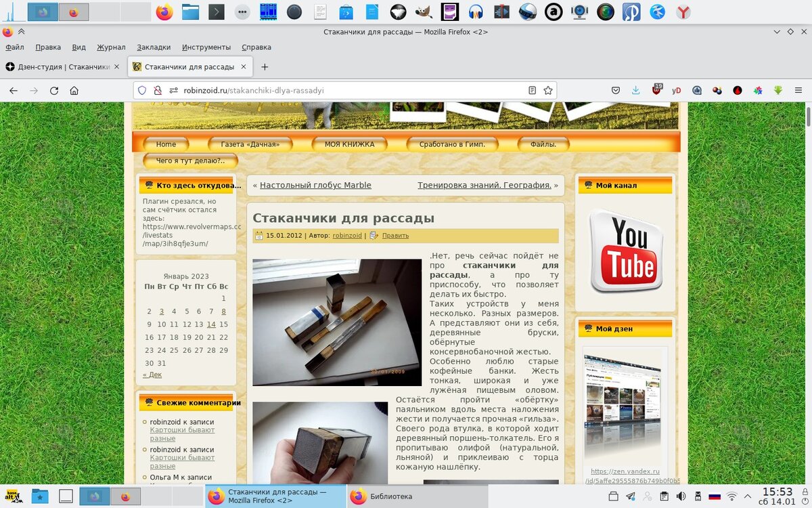Image resolution: width=812 pixels, height=508 pixels.
Task: Open the Firefox hamburger application menu
Action: 798,90
